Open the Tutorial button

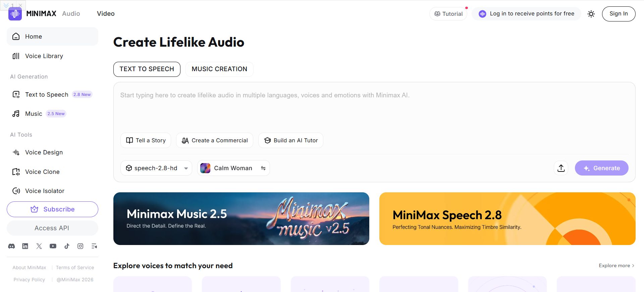448,14
